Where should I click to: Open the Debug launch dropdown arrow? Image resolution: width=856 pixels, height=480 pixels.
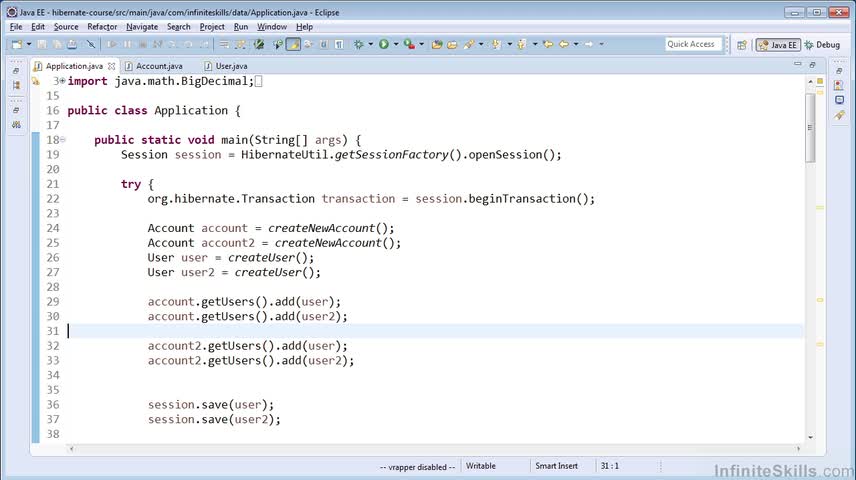click(x=371, y=44)
